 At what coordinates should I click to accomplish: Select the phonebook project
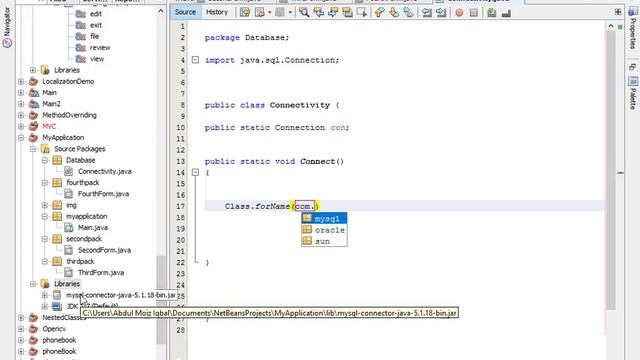pos(59,340)
